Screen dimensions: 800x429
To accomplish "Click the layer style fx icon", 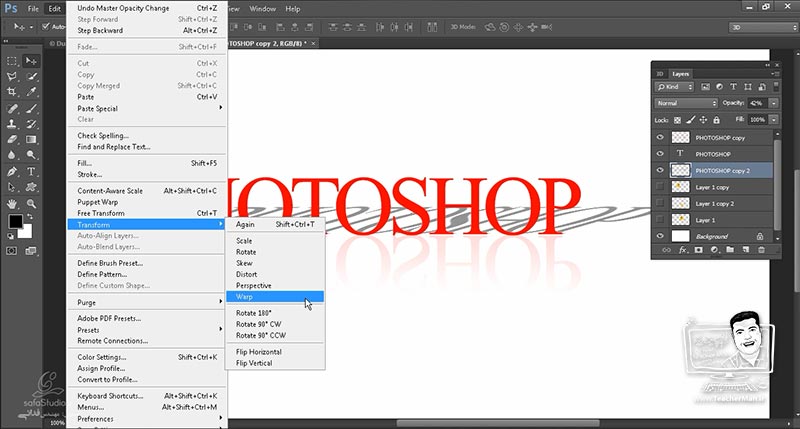I will [x=683, y=250].
